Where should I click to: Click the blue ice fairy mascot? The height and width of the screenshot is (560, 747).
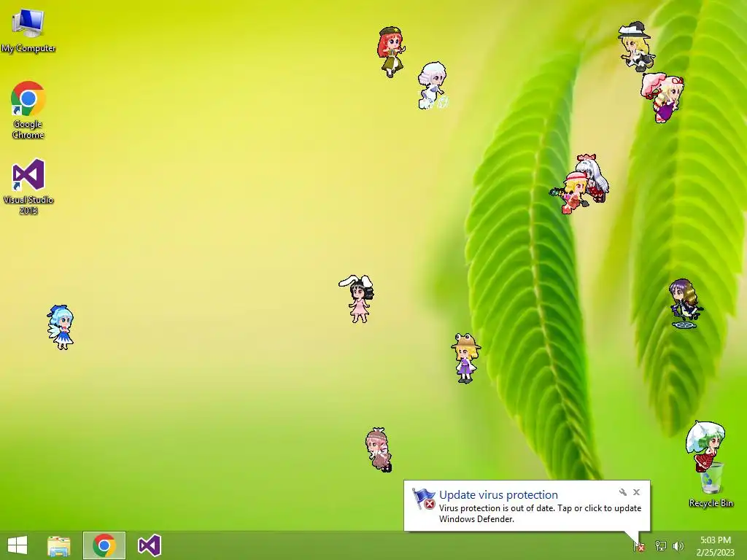click(x=61, y=327)
